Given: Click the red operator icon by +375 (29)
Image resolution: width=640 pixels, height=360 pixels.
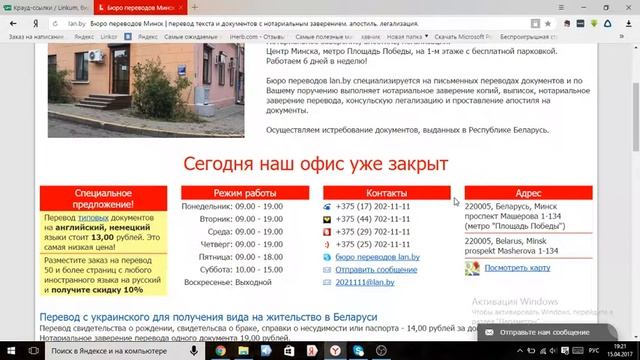Looking at the screenshot, I should pyautogui.click(x=327, y=232).
